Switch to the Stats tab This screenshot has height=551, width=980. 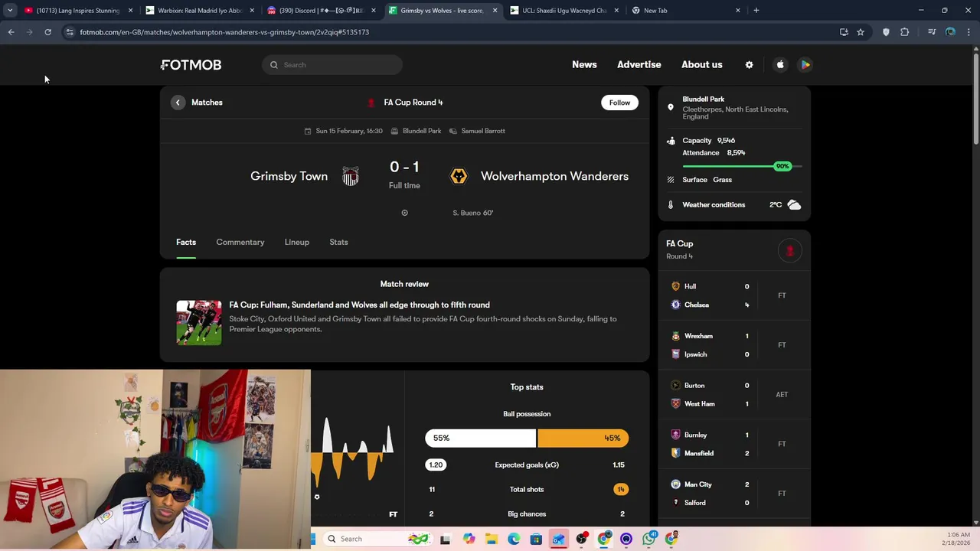pyautogui.click(x=338, y=243)
